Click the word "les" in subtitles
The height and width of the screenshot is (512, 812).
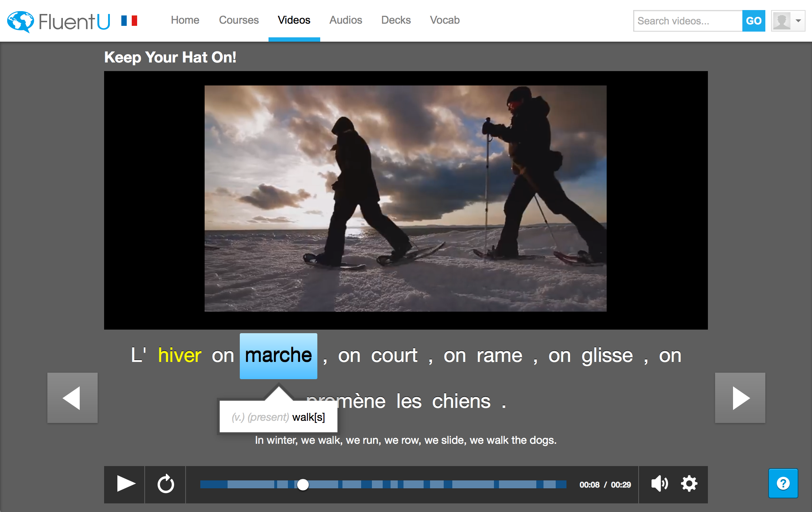pyautogui.click(x=409, y=401)
